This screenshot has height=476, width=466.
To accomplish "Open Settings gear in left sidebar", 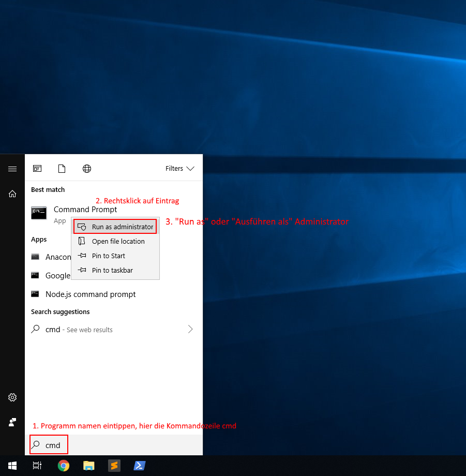I will click(12, 397).
